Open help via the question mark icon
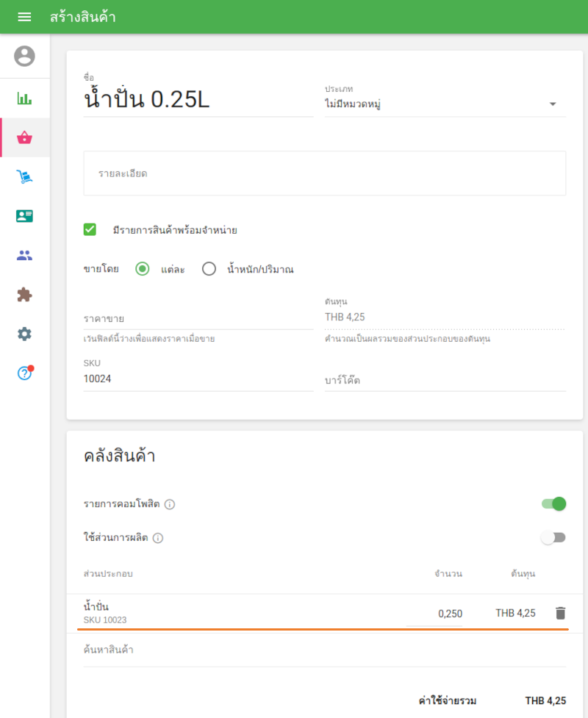This screenshot has width=588, height=718. click(x=24, y=373)
